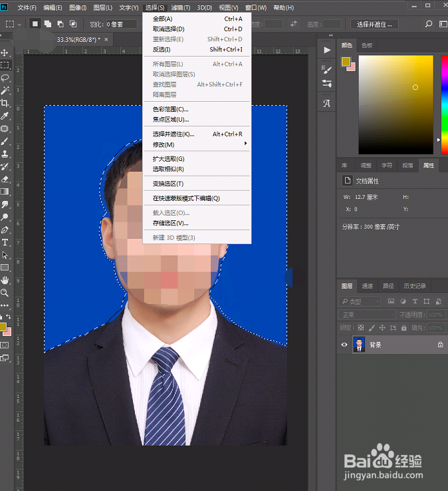
Task: Open the 不透明度 100% dropdown
Action: pyautogui.click(x=435, y=315)
